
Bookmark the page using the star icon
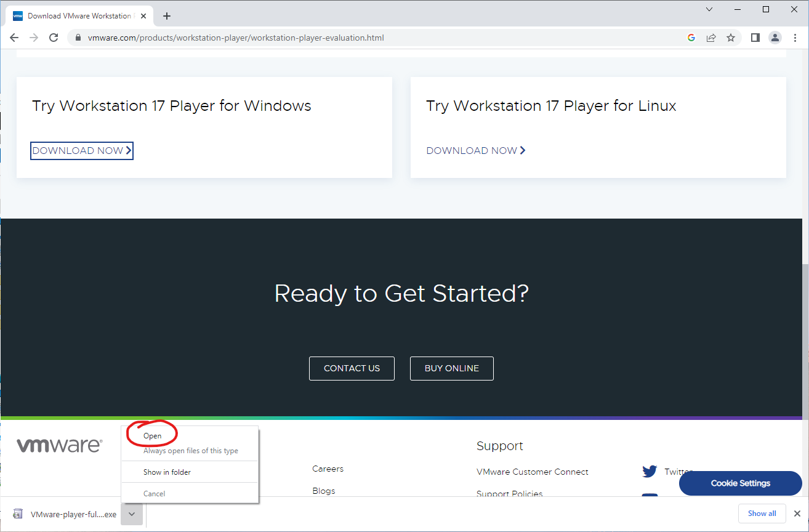731,38
